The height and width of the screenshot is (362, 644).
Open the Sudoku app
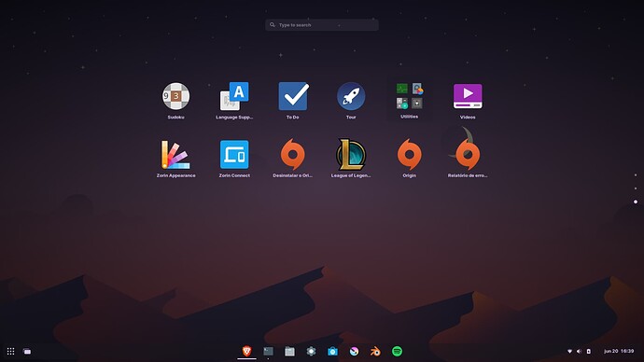point(175,96)
